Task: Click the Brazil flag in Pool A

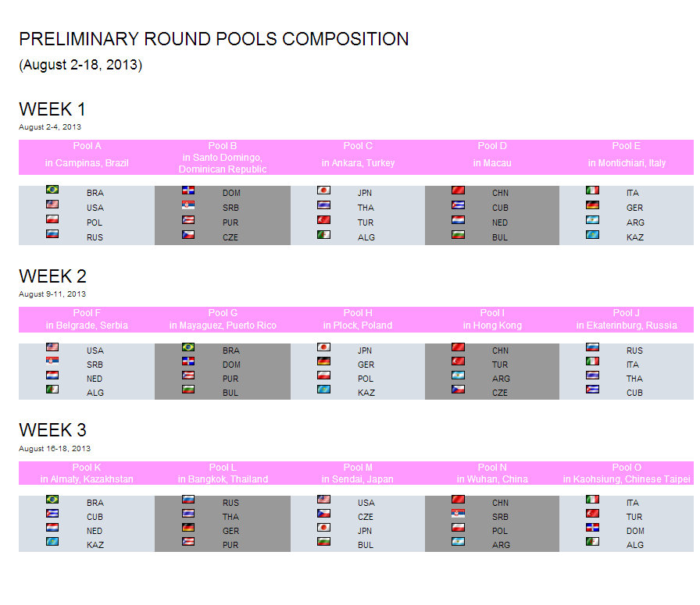Action: pyautogui.click(x=52, y=190)
